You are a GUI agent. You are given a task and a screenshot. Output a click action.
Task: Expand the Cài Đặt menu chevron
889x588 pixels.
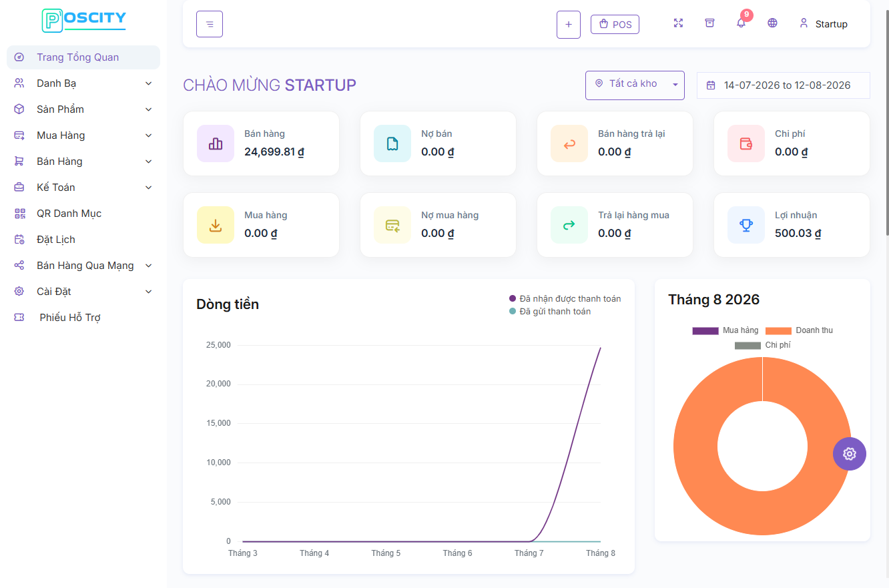pos(148,292)
